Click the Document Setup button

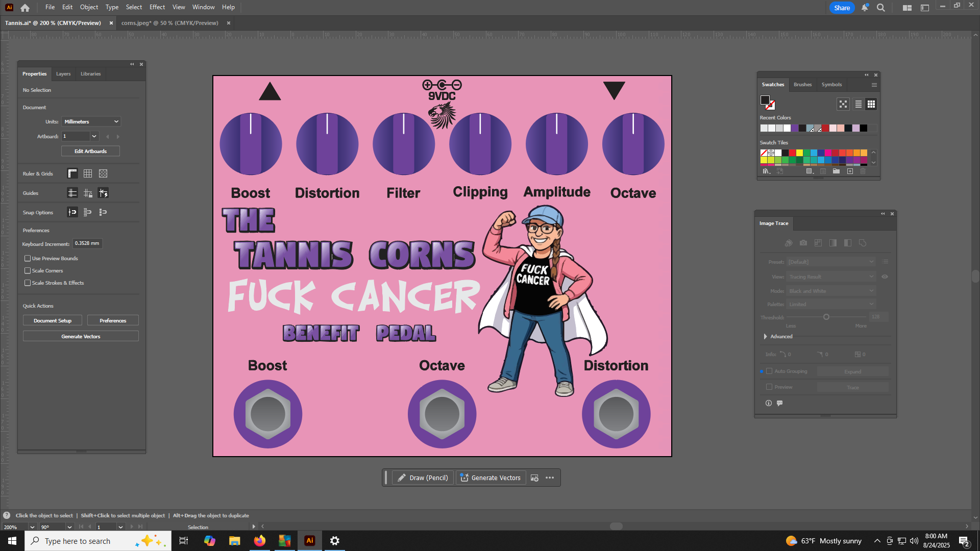pyautogui.click(x=53, y=320)
